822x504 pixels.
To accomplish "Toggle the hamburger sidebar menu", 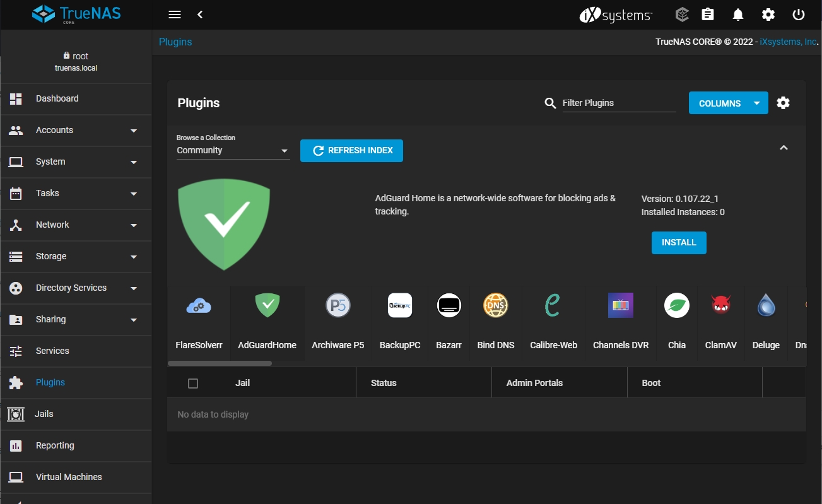I will click(175, 15).
